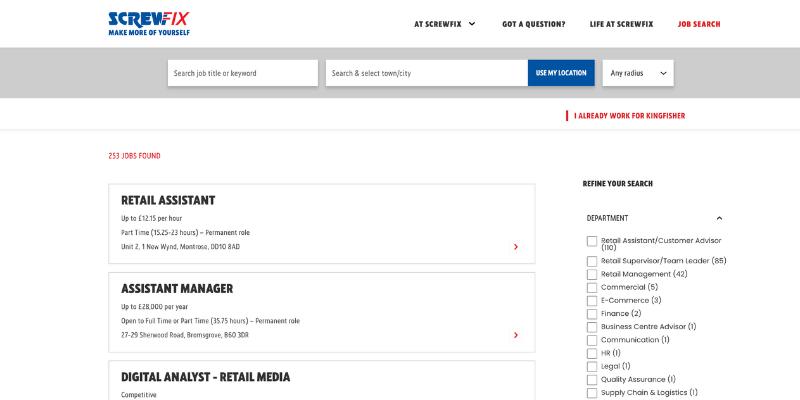Screen dimensions: 800x400
Task: Select the Commercial department checkbox
Action: click(x=592, y=287)
